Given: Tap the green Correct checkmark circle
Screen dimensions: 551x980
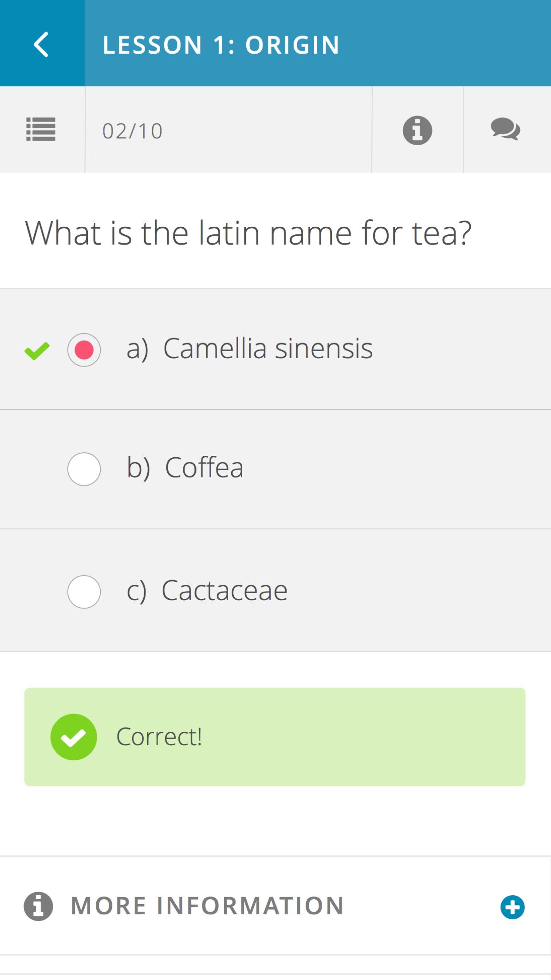Looking at the screenshot, I should point(74,737).
